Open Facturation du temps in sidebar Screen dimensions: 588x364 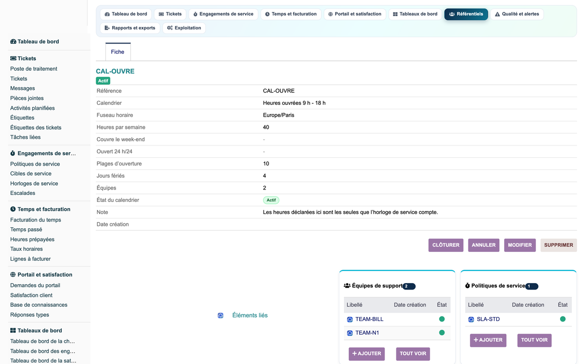(x=36, y=220)
